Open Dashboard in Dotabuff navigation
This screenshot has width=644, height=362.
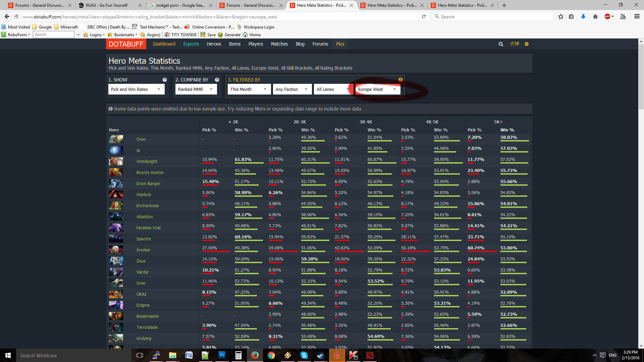164,44
